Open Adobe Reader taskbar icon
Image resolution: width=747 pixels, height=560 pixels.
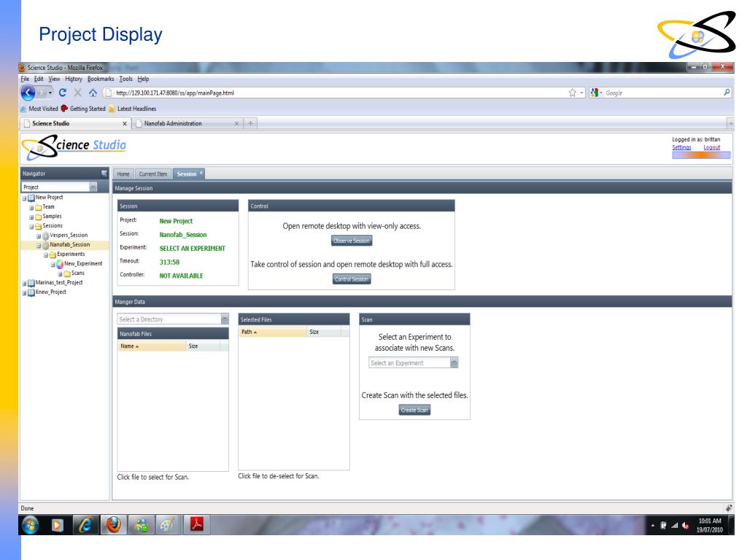tap(197, 524)
